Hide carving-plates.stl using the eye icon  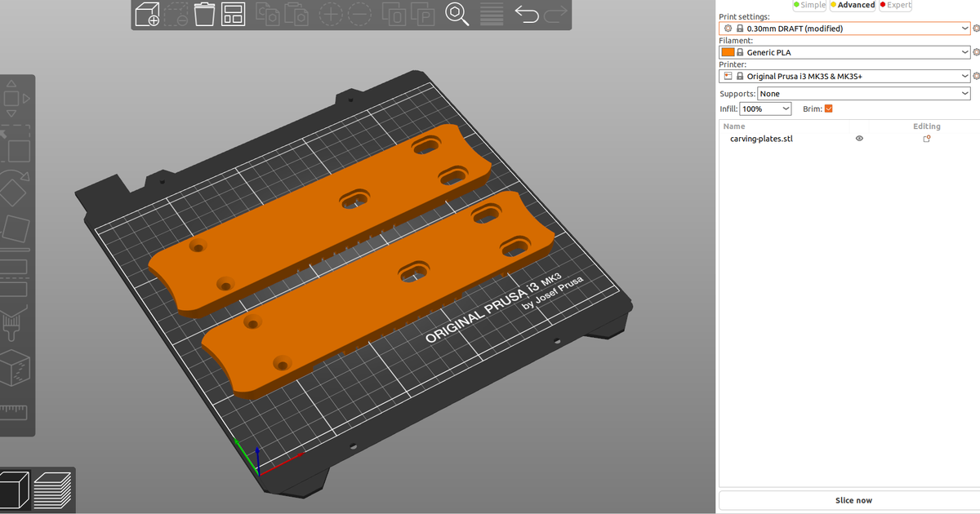pos(859,139)
